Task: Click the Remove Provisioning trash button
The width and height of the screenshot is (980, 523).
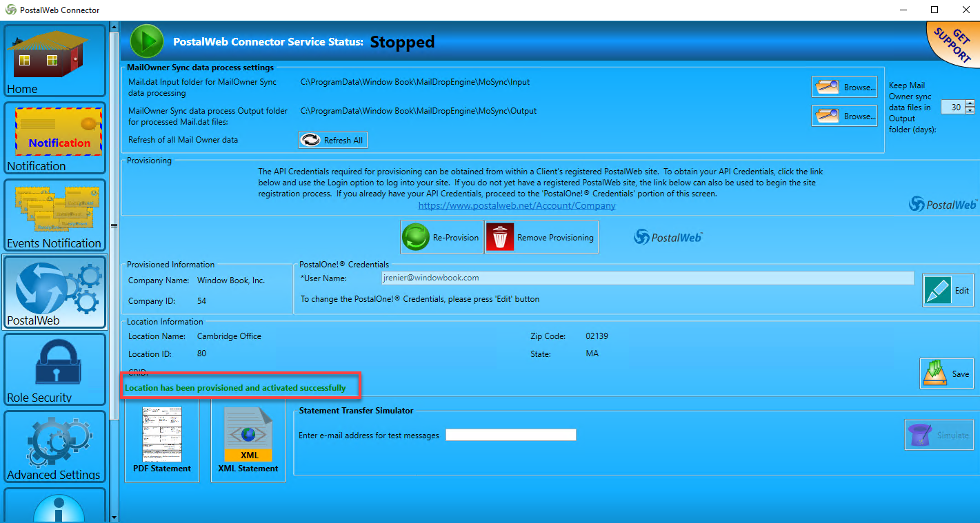Action: 541,237
